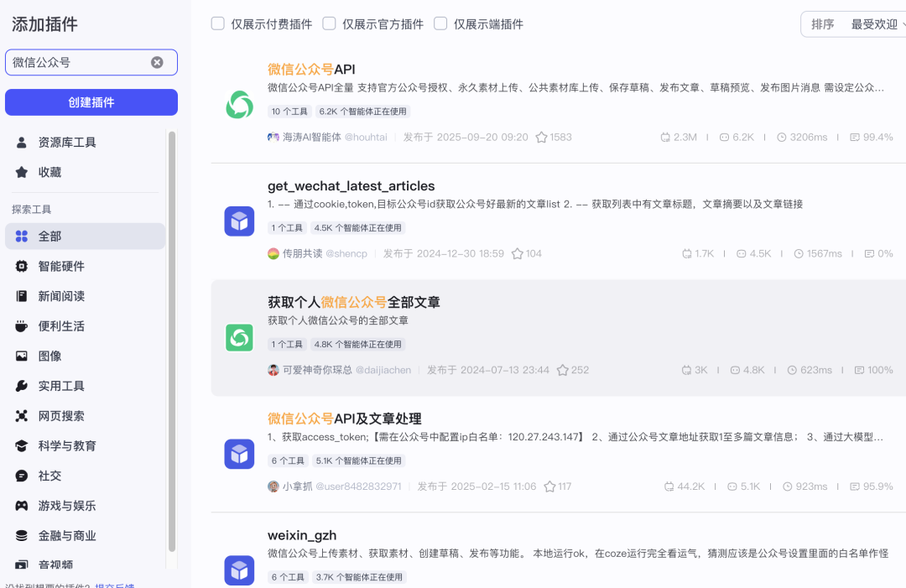The image size is (906, 588).
Task: Click the 微信公众号API green plugin logo
Action: click(239, 105)
